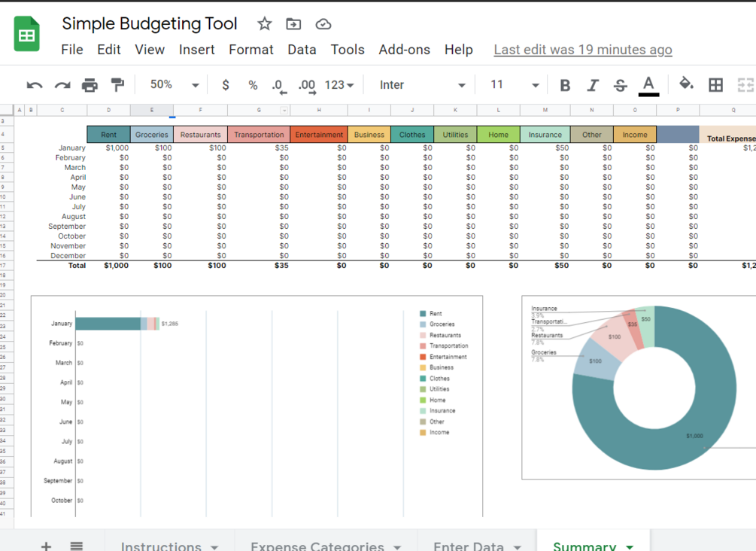The image size is (756, 551).
Task: Add a new sheet with plus icon
Action: point(46,546)
